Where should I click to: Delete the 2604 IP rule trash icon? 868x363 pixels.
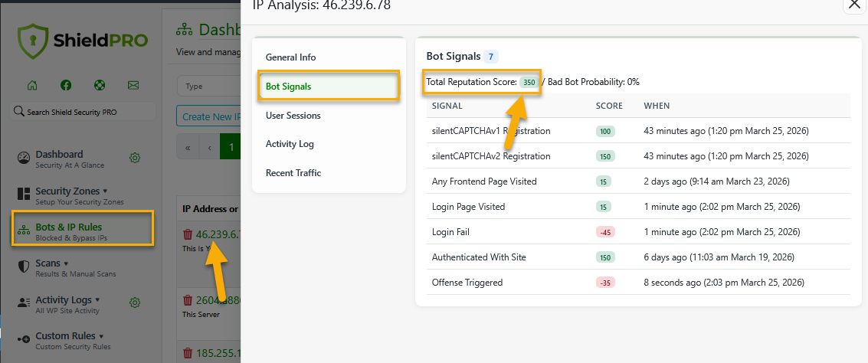pos(188,300)
